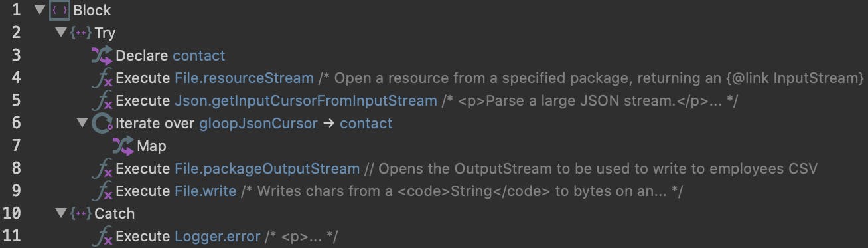
Task: Click the fx icon beside File.packageOutputStream
Action: tap(102, 169)
